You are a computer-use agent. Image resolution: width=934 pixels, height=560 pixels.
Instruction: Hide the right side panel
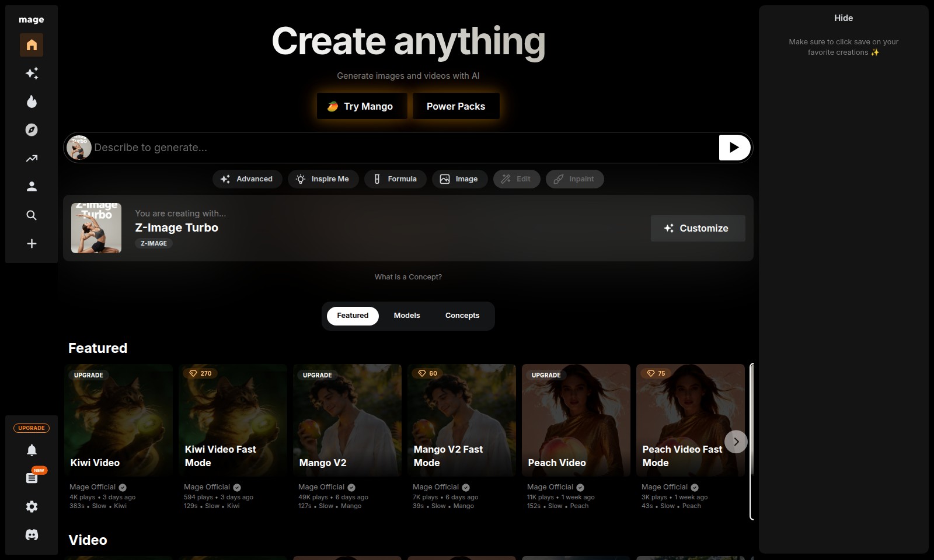tap(844, 18)
